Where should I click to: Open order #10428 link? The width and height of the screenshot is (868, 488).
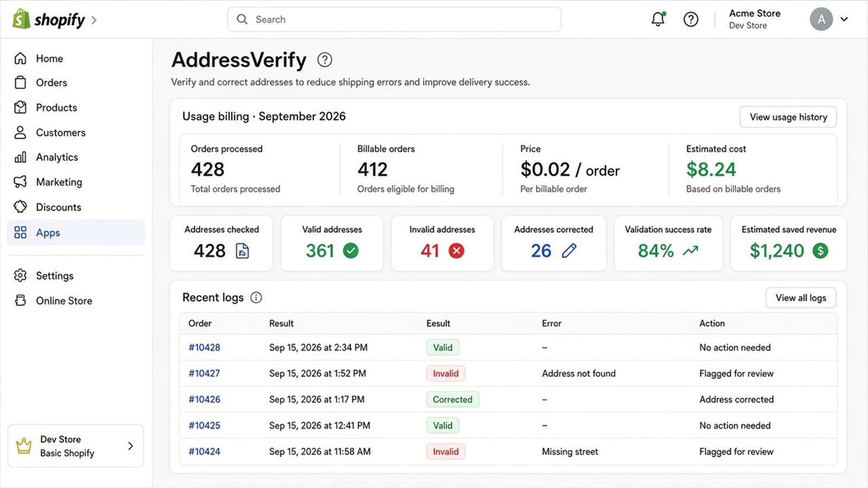point(205,348)
